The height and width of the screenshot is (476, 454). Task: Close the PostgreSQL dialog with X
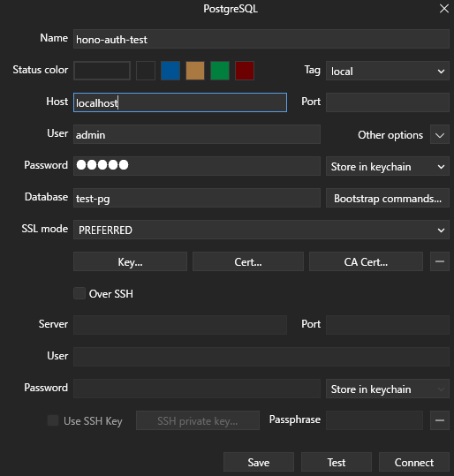click(x=444, y=9)
